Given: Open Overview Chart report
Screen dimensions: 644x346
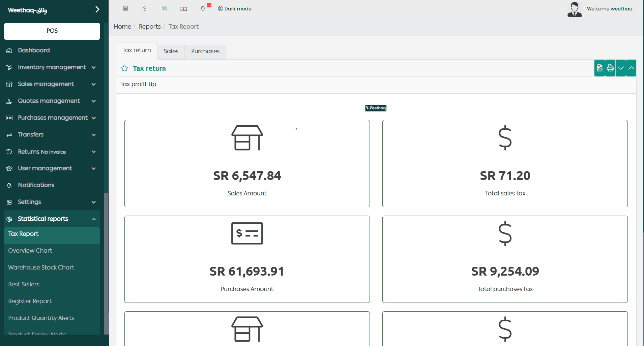Looking at the screenshot, I should 30,251.
